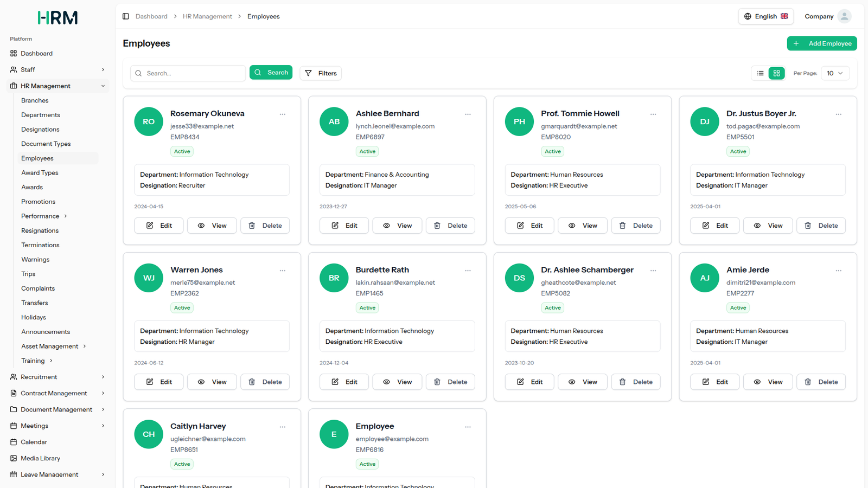The image size is (868, 488).
Task: Switch to grid view layout
Action: pyautogui.click(x=776, y=73)
